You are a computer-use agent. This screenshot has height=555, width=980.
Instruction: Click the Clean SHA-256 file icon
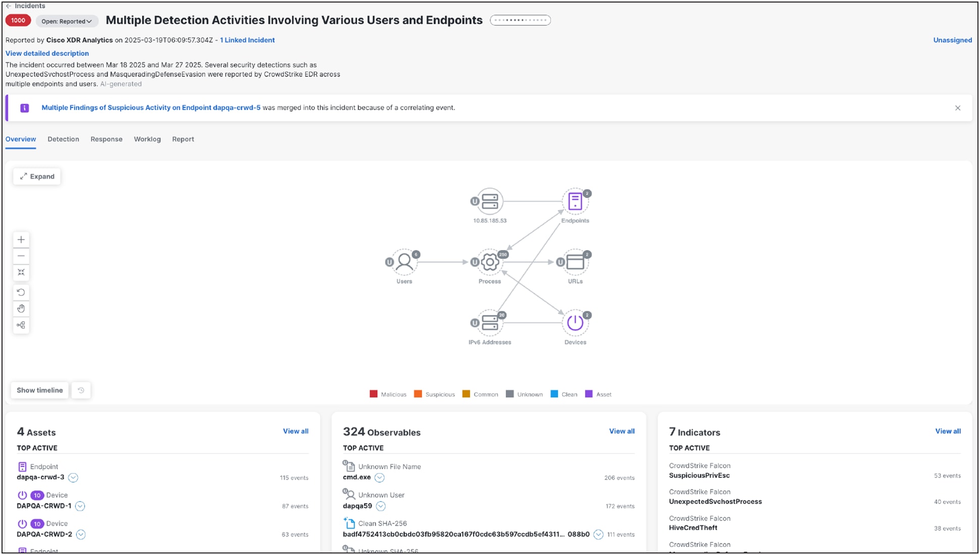[348, 522]
